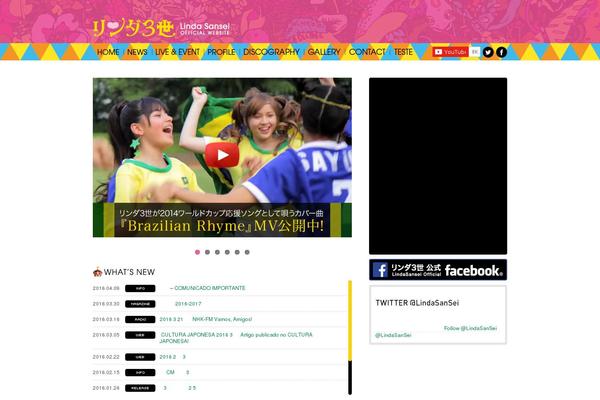Open the NEWS menu item
Image resolution: width=600 pixels, height=400 pixels.
click(x=137, y=52)
